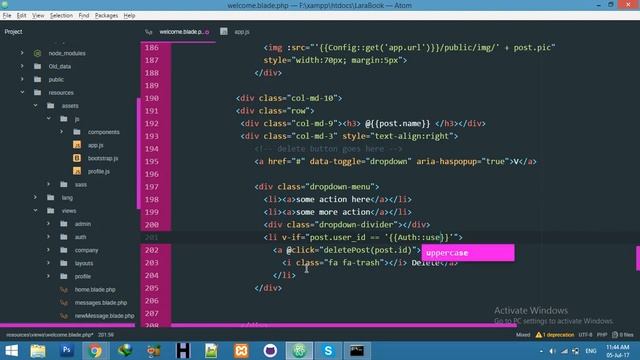Click the messages.blade.php file icon
Image resolution: width=640 pixels, height=360 pixels.
[x=64, y=302]
